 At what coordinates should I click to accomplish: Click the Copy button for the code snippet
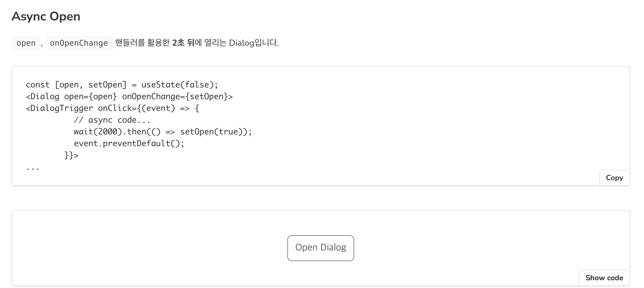(x=614, y=177)
